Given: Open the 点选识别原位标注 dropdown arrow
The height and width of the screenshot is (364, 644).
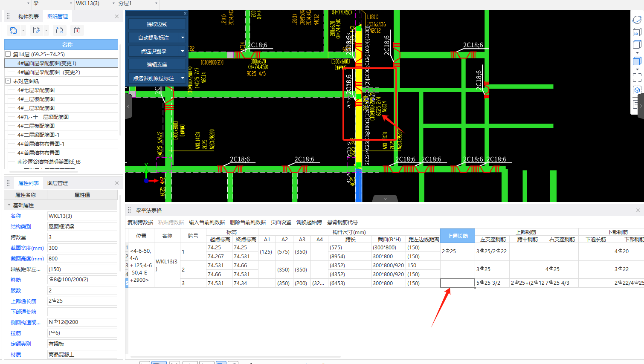Looking at the screenshot, I should (x=183, y=78).
